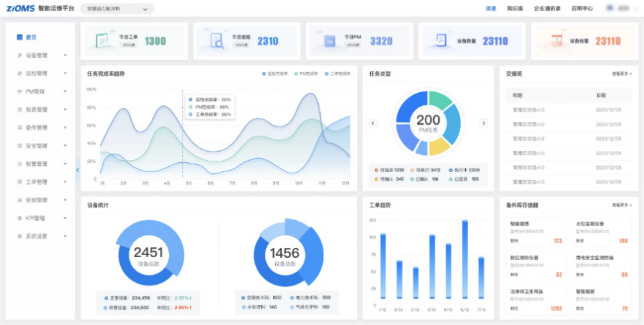This screenshot has height=325, width=644.
Task: Select 首页 in the sidebar menu
Action: pos(31,37)
